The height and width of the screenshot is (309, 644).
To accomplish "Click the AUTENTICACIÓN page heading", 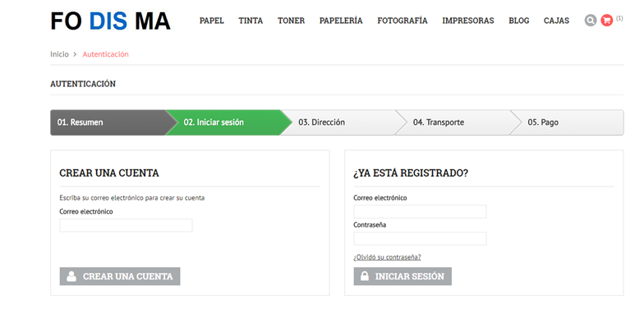I will coord(83,84).
